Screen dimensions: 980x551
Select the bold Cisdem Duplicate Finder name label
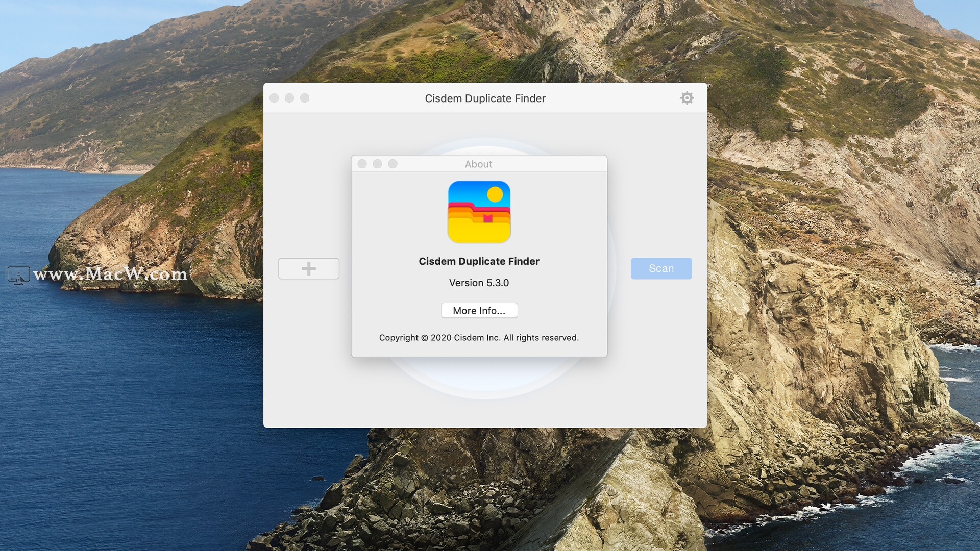479,261
